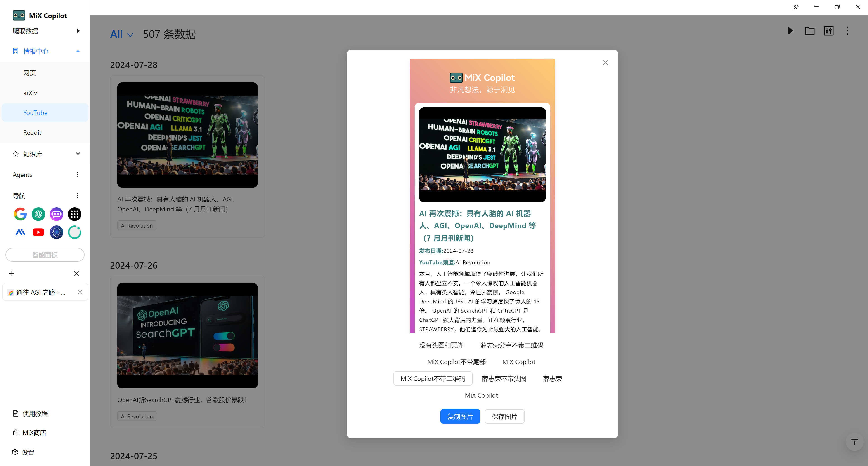Switch to the Reddit sidebar item
This screenshot has width=868, height=466.
click(x=32, y=133)
